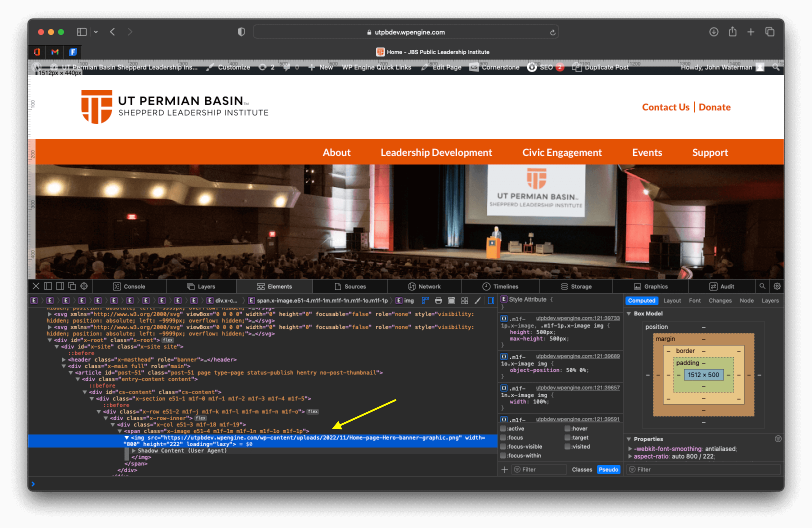Screen dimensions: 812x528
Task: Open Web Inspector settings gear
Action: [x=777, y=286]
